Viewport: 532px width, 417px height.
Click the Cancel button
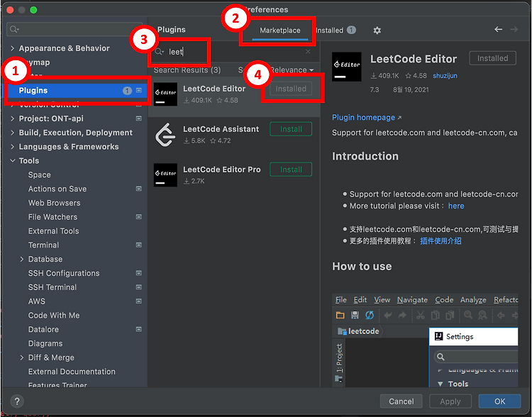pyautogui.click(x=401, y=401)
